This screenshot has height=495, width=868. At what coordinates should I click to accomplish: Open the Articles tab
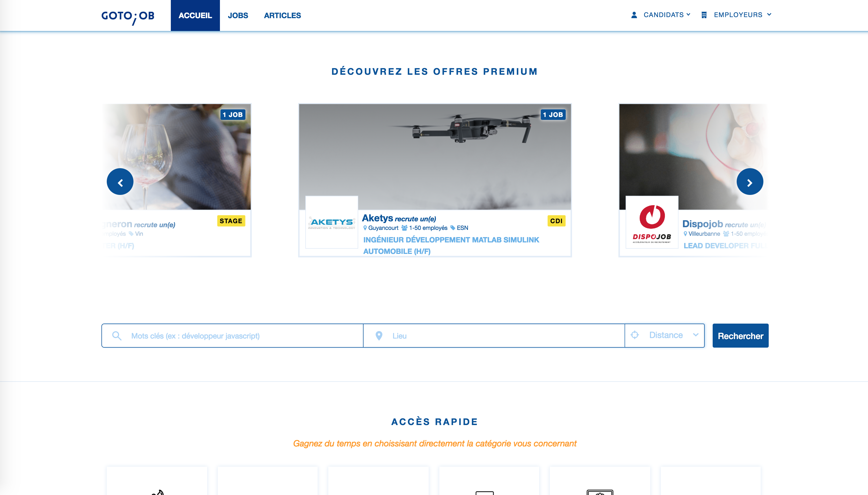282,16
